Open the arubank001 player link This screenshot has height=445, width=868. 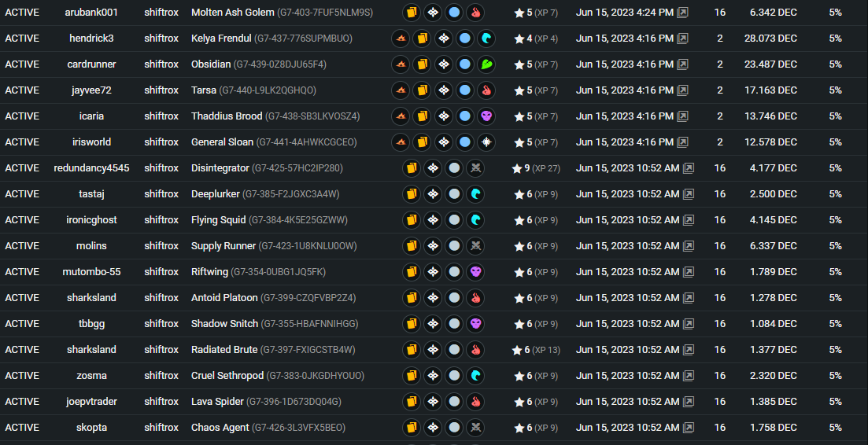[91, 12]
